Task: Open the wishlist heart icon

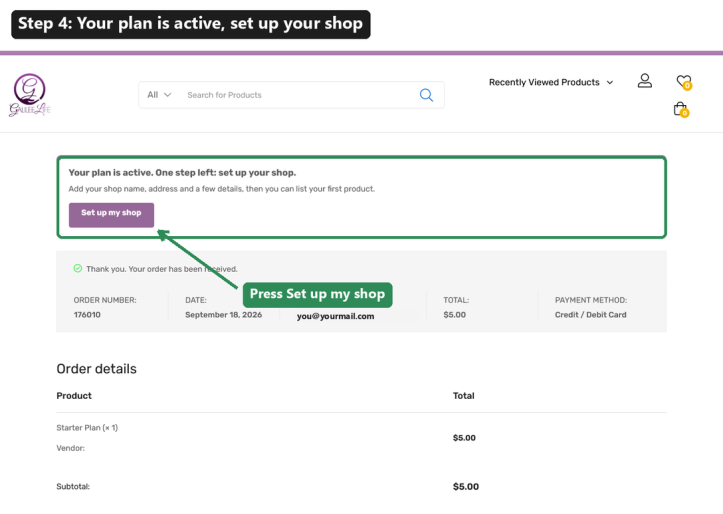Action: pyautogui.click(x=684, y=82)
